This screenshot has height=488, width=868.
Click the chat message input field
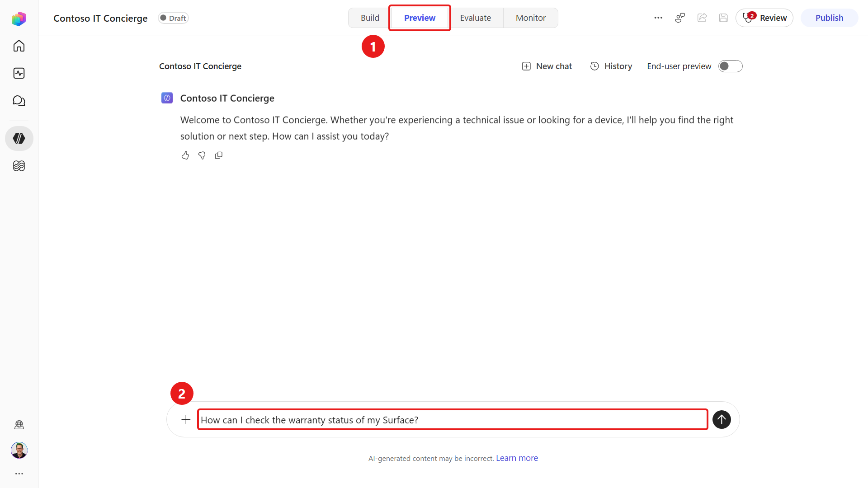tap(453, 419)
